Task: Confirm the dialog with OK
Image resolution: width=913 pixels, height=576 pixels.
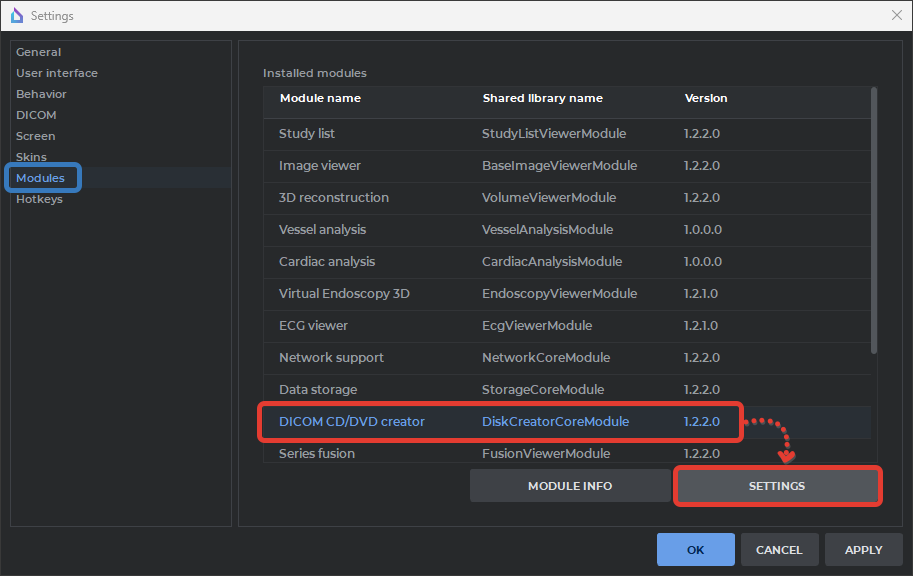Action: 695,549
